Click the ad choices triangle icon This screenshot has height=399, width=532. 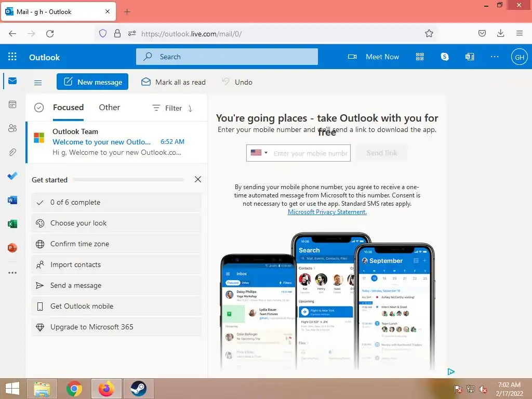(x=451, y=372)
